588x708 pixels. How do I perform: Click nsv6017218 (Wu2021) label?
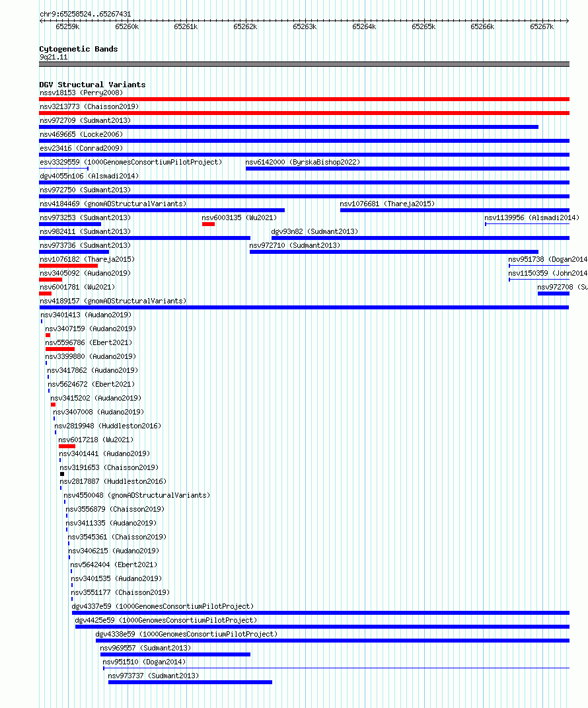[96, 440]
